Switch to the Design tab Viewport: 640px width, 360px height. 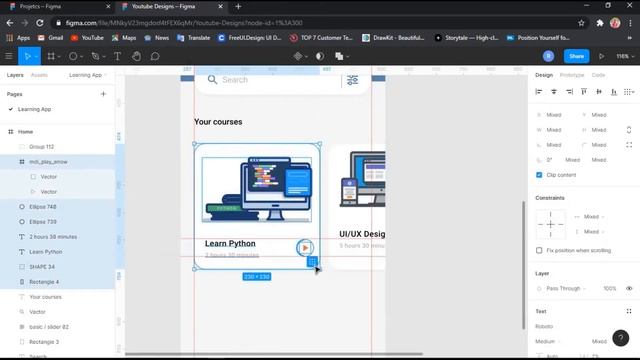coord(544,75)
